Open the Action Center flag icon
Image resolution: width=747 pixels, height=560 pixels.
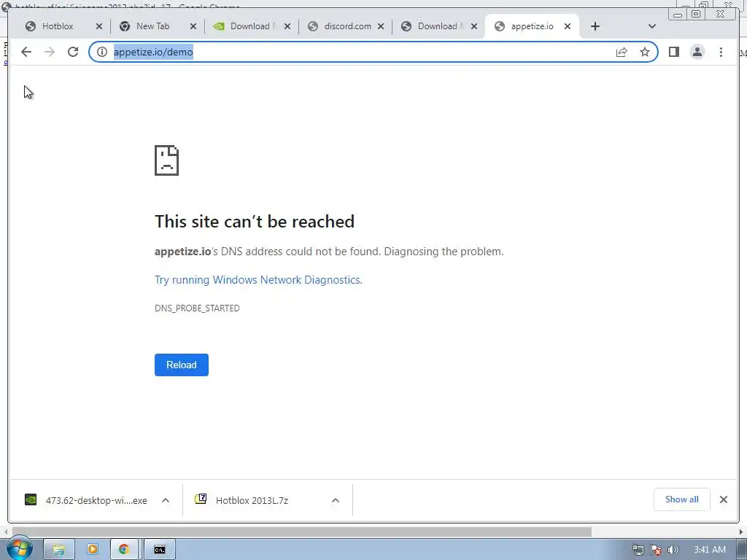[x=656, y=550]
